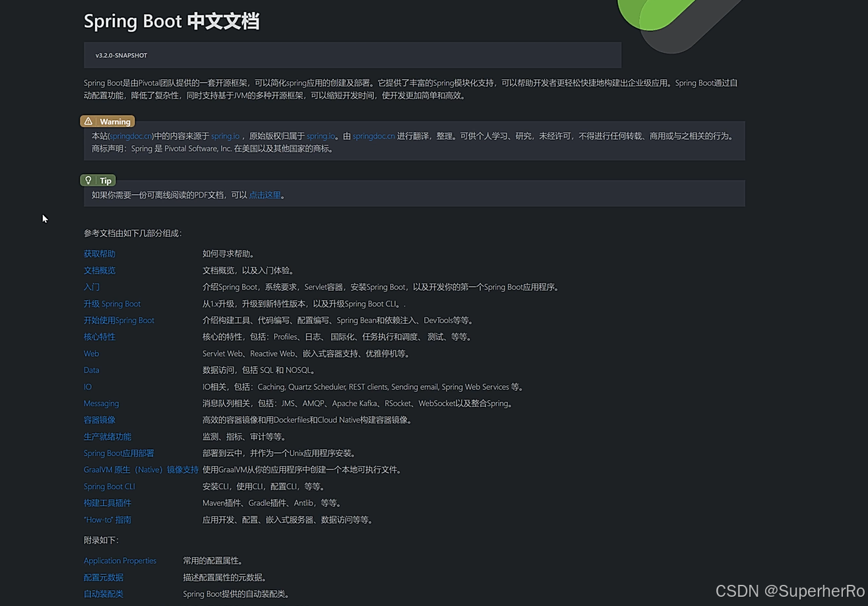
Task: Open the IO section link
Action: click(x=88, y=387)
